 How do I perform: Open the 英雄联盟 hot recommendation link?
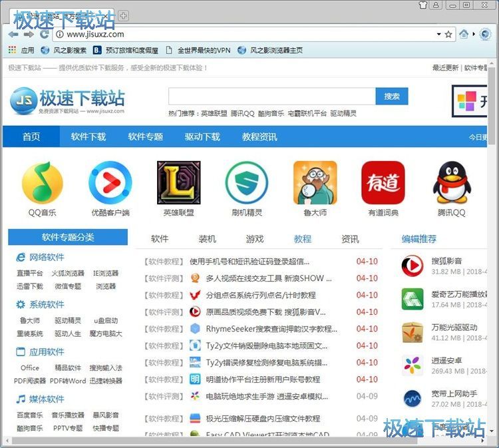[214, 114]
